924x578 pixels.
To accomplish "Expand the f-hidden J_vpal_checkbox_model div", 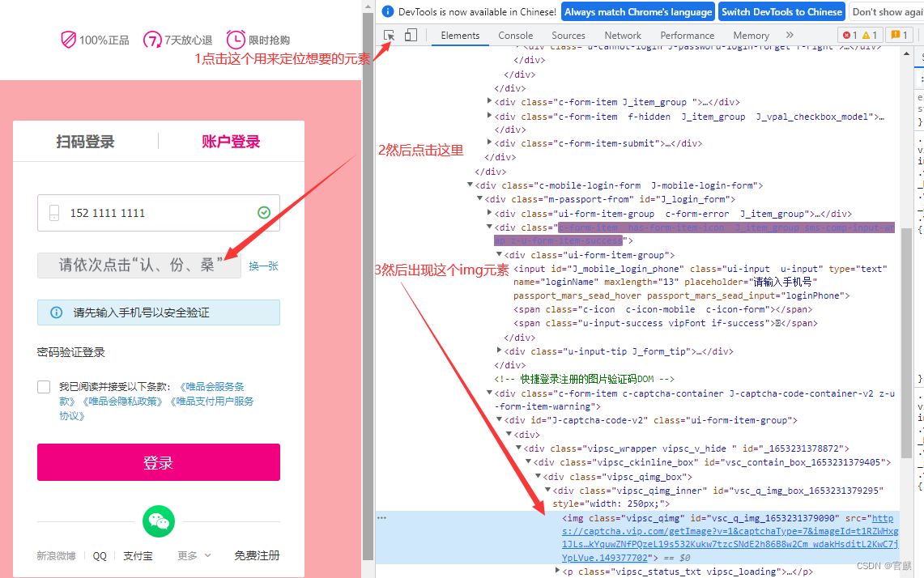I will tap(489, 116).
